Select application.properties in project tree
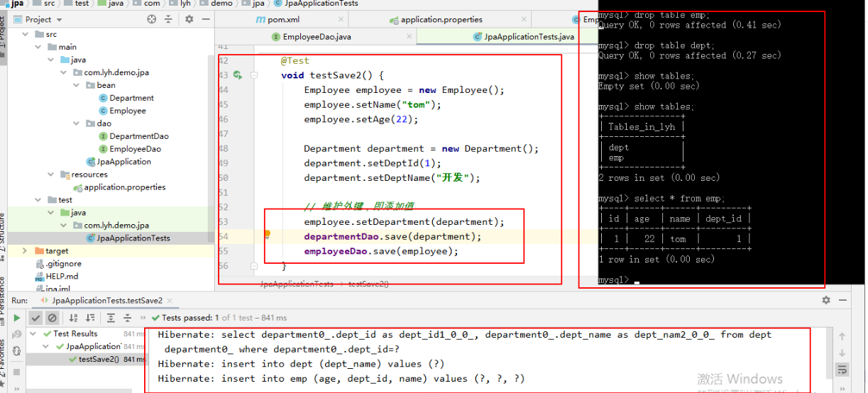Image resolution: width=868 pixels, height=393 pixels. pyautogui.click(x=119, y=187)
